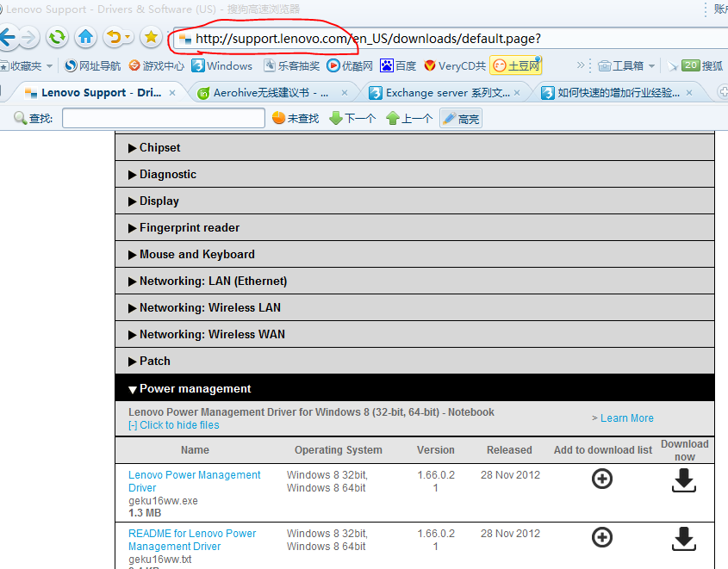
Task: Download README geku16ww.txt now
Action: (x=684, y=538)
